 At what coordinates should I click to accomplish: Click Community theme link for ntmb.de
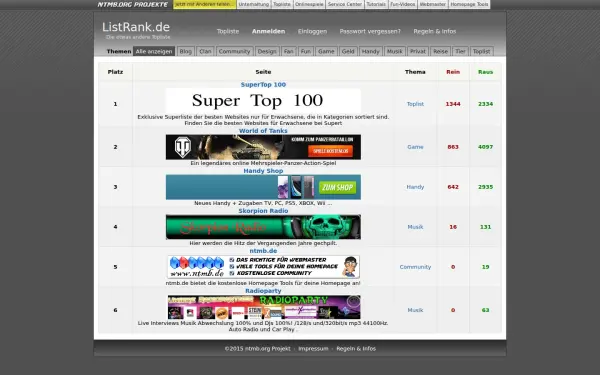click(x=415, y=267)
